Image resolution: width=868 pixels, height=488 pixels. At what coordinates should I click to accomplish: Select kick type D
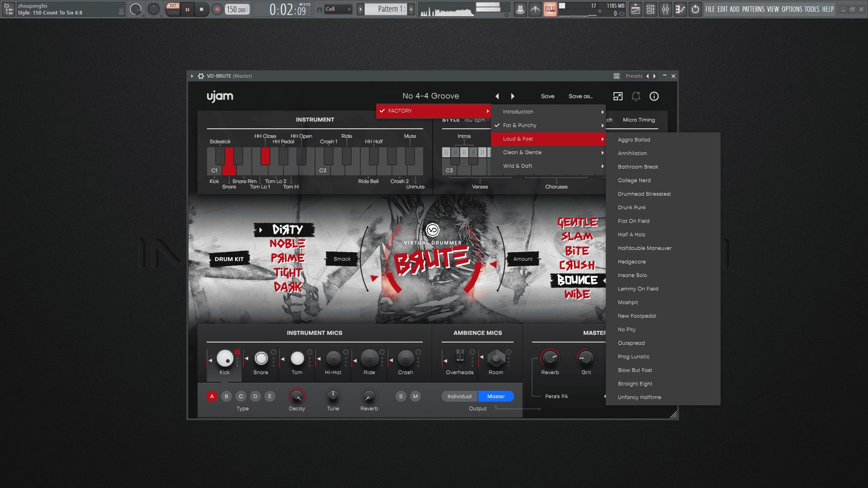(x=255, y=396)
